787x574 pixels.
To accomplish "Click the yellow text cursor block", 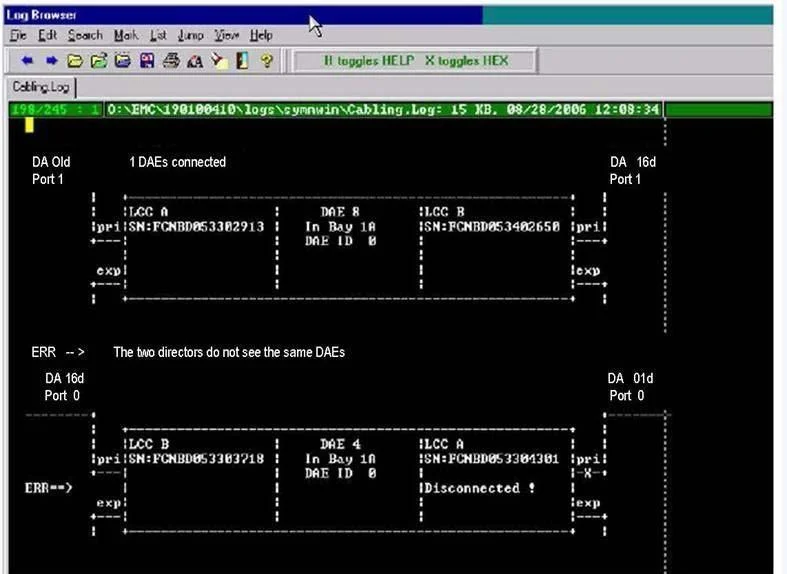I will (x=29, y=125).
